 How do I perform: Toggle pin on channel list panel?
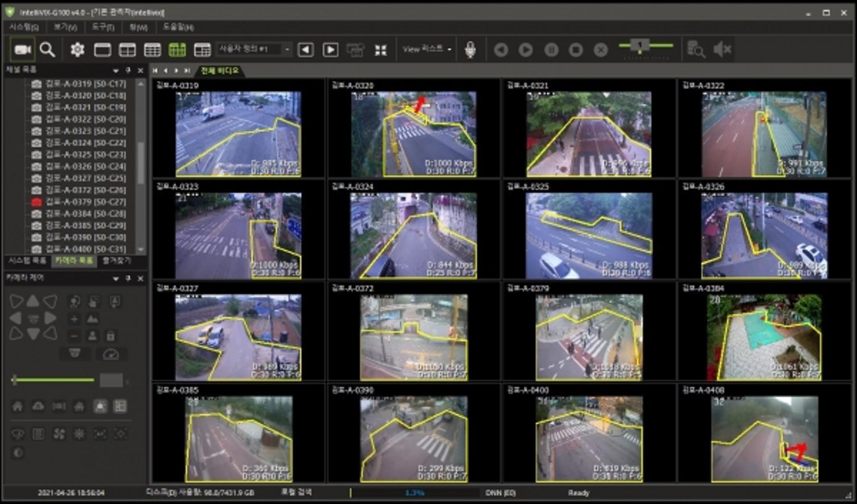(x=128, y=70)
